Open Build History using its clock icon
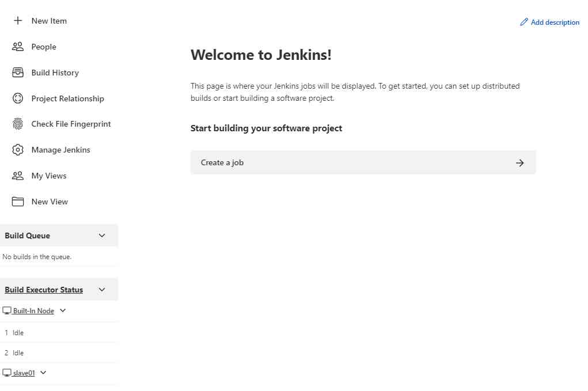 17,73
